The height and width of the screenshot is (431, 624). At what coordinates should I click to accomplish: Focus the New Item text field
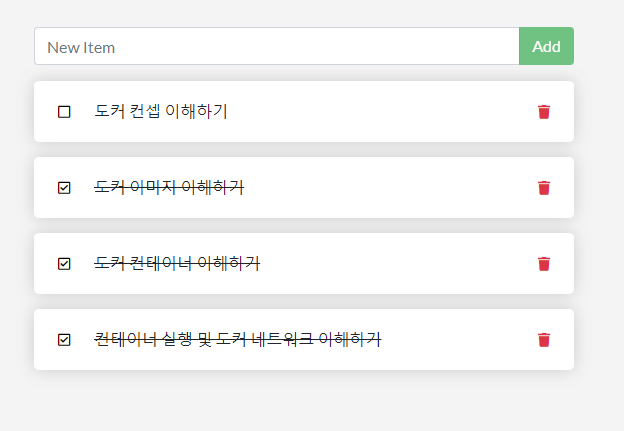(277, 46)
